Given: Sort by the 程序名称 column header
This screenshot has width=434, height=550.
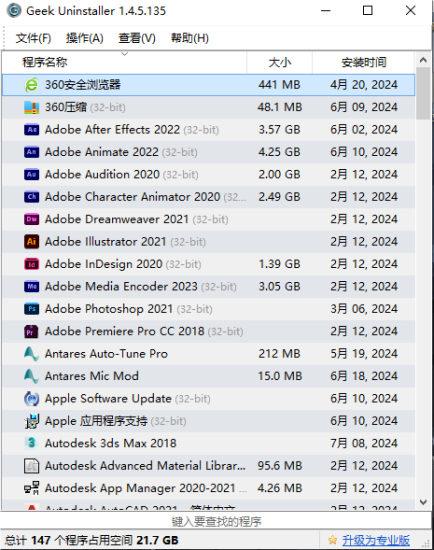Looking at the screenshot, I should [x=125, y=62].
